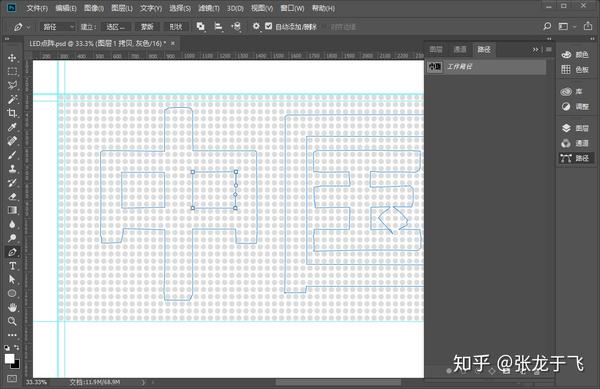Select the Blur tool

[x=12, y=224]
